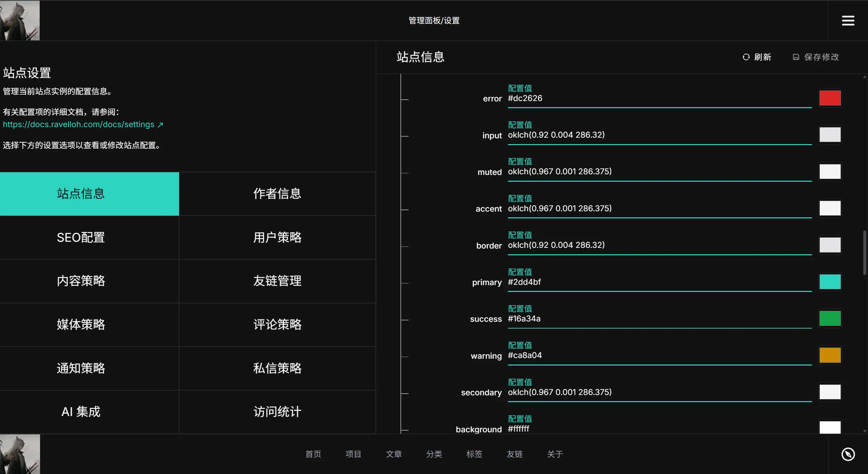Screen dimensions: 868x474
Task: Go to 文章 in the bottom navigation
Action: click(394, 454)
